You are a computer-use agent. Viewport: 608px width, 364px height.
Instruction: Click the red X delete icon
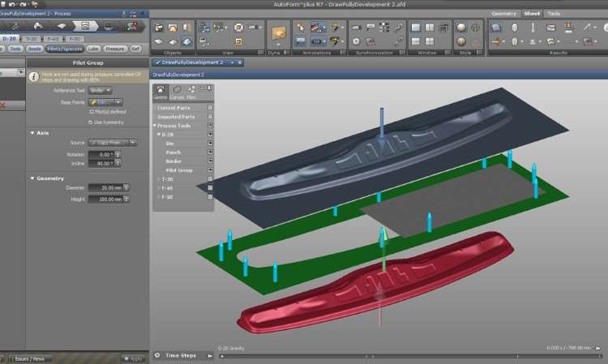point(2,105)
